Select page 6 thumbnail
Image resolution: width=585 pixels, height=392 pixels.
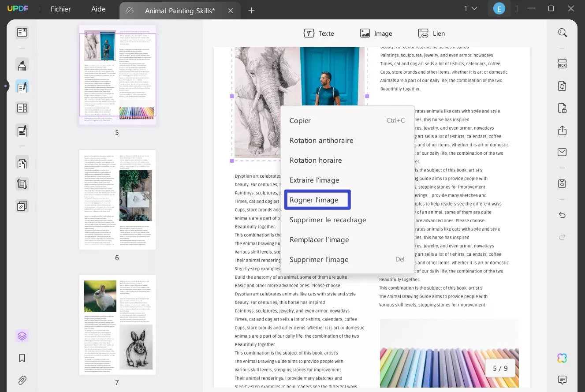(x=117, y=200)
